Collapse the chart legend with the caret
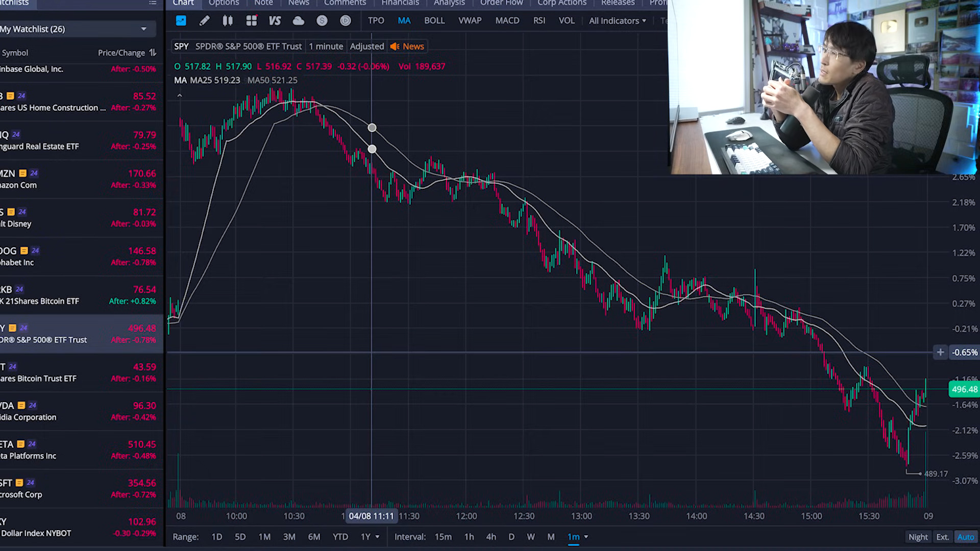980x551 pixels. (x=179, y=95)
